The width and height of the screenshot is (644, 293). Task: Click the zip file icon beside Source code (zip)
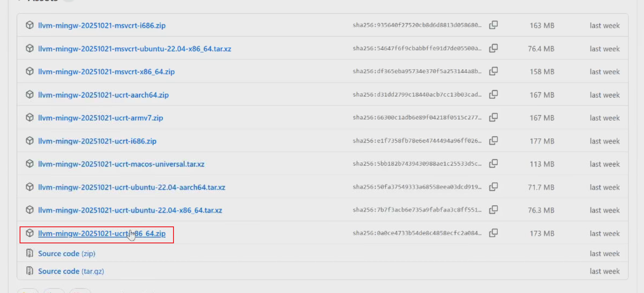(x=30, y=253)
